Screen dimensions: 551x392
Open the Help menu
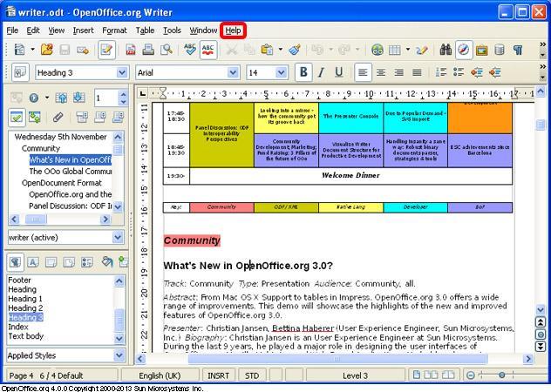(233, 30)
